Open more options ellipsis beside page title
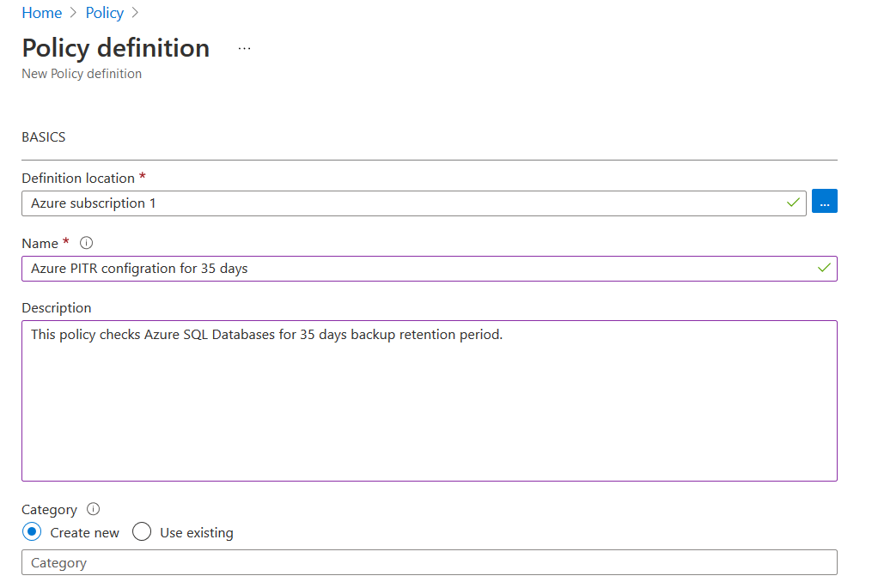This screenshot has width=878, height=588. pyautogui.click(x=245, y=49)
